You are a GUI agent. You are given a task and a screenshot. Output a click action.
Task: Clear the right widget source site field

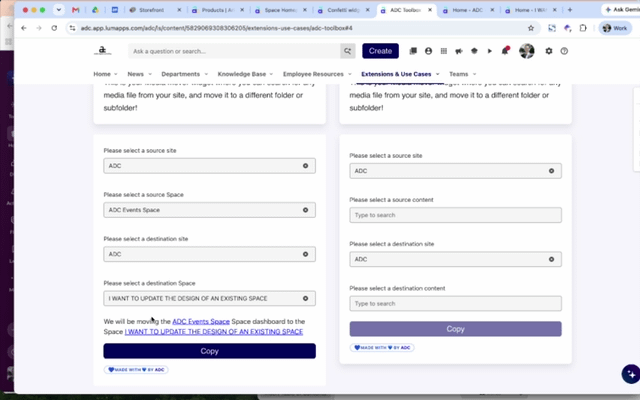pos(551,171)
